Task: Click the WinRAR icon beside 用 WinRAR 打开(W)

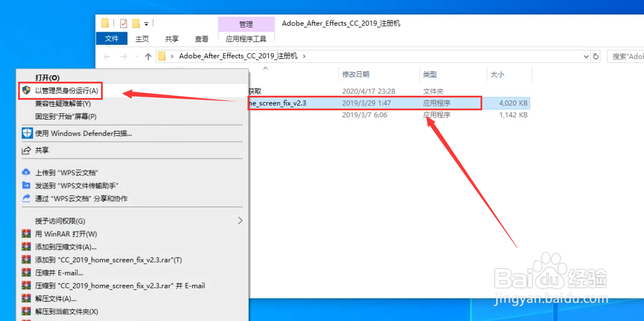Action: [26, 234]
